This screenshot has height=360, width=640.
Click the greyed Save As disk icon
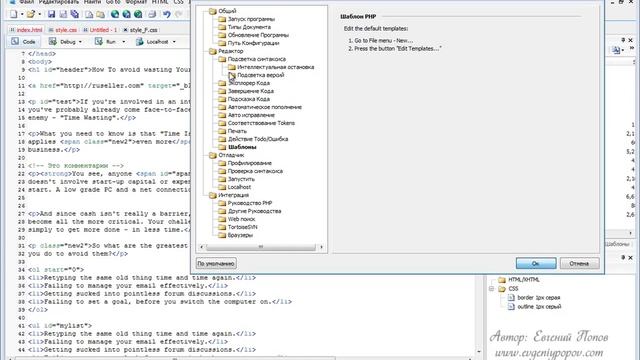pyautogui.click(x=63, y=15)
